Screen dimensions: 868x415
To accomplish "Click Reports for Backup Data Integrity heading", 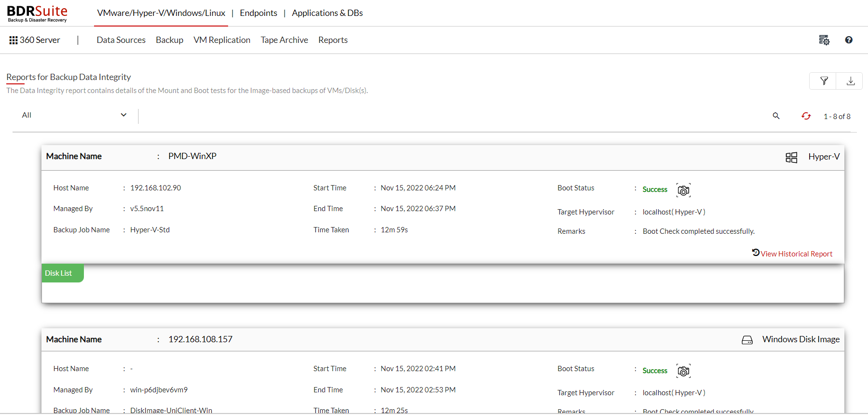I will pyautogui.click(x=68, y=77).
